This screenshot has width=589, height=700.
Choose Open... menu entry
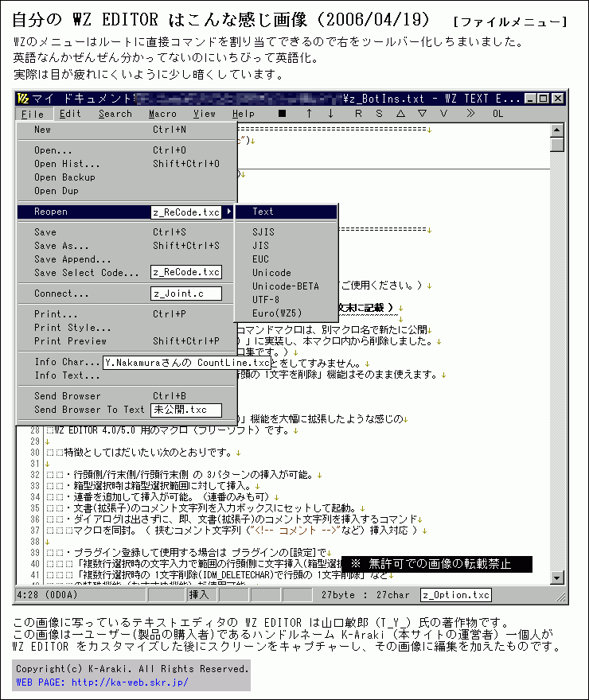coord(127,150)
